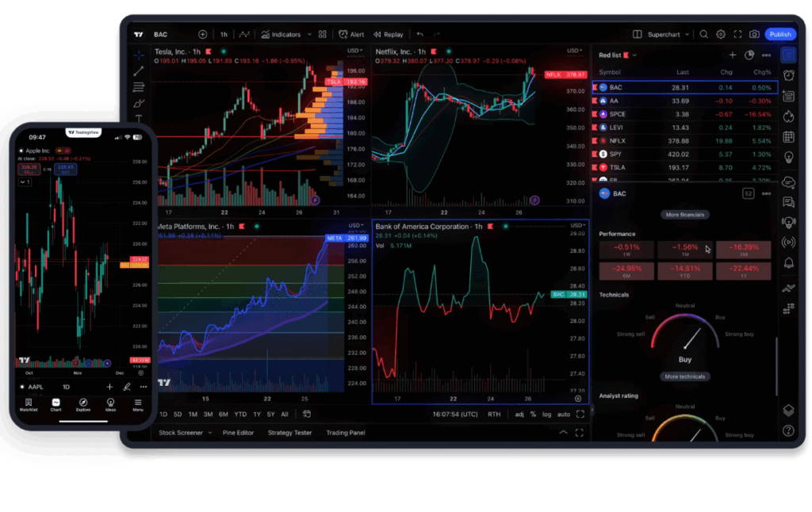Select the BAC row in the watchlist

click(684, 87)
